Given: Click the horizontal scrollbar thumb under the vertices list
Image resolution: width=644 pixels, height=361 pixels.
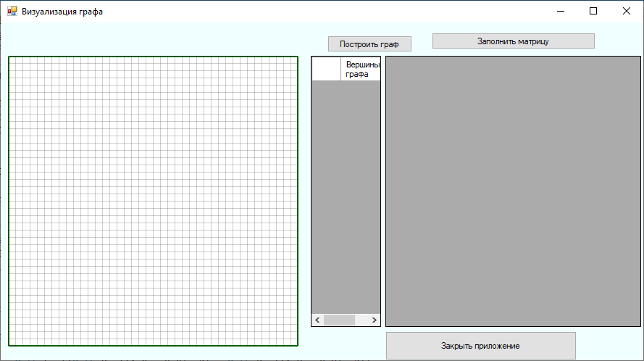Looking at the screenshot, I should coord(339,320).
